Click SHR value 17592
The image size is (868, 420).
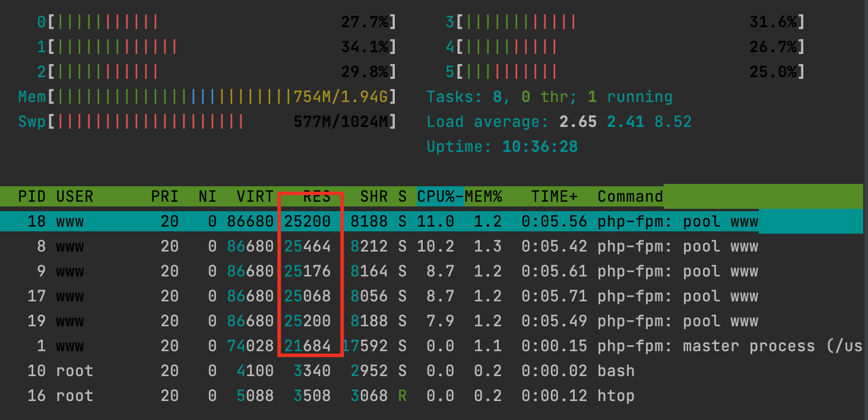[x=365, y=346]
